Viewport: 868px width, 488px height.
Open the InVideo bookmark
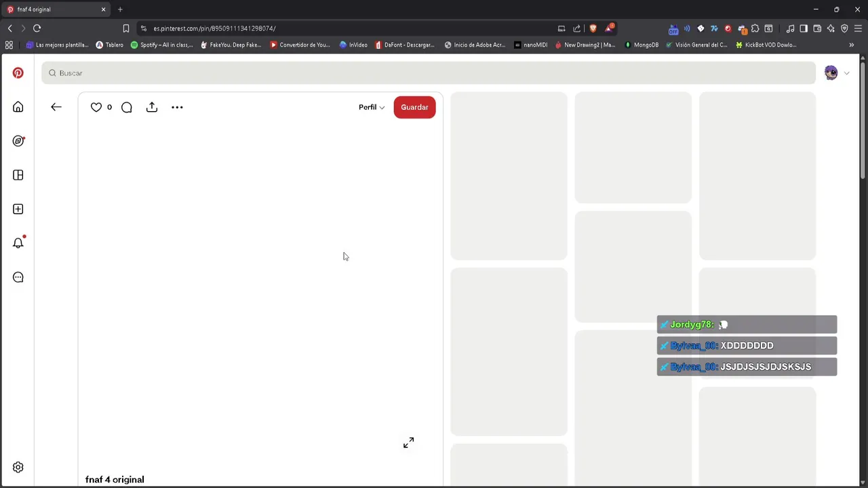point(353,45)
